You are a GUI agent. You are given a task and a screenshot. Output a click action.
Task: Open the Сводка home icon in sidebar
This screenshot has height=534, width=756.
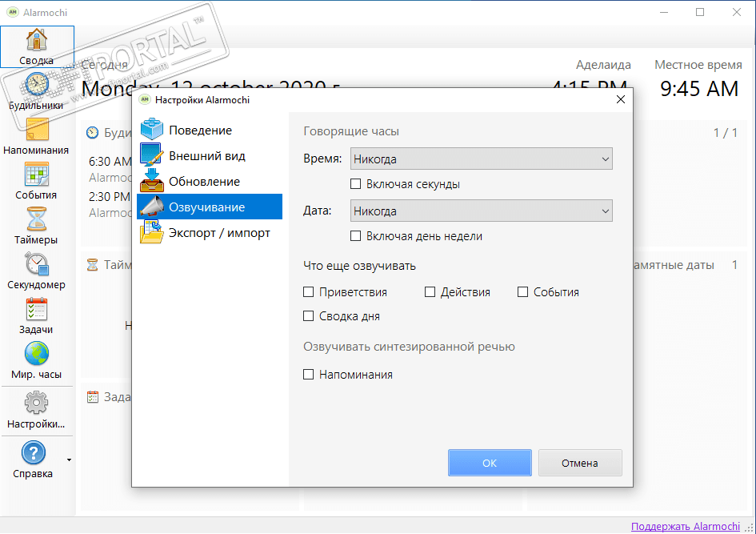pyautogui.click(x=37, y=39)
